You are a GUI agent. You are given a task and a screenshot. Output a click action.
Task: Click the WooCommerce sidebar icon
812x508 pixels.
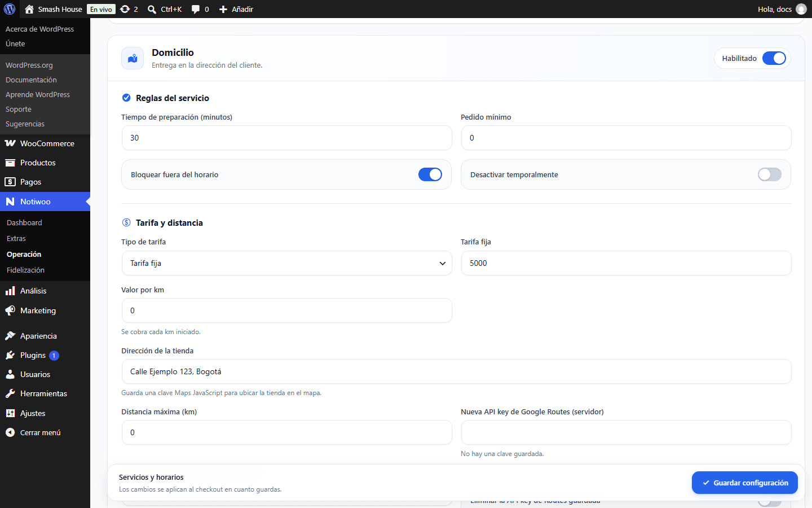pyautogui.click(x=10, y=143)
